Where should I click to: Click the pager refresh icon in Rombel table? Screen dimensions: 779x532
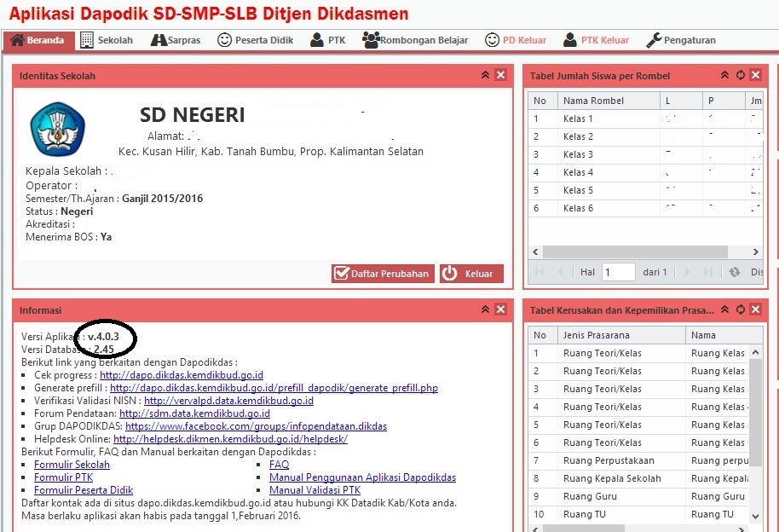[x=735, y=272]
